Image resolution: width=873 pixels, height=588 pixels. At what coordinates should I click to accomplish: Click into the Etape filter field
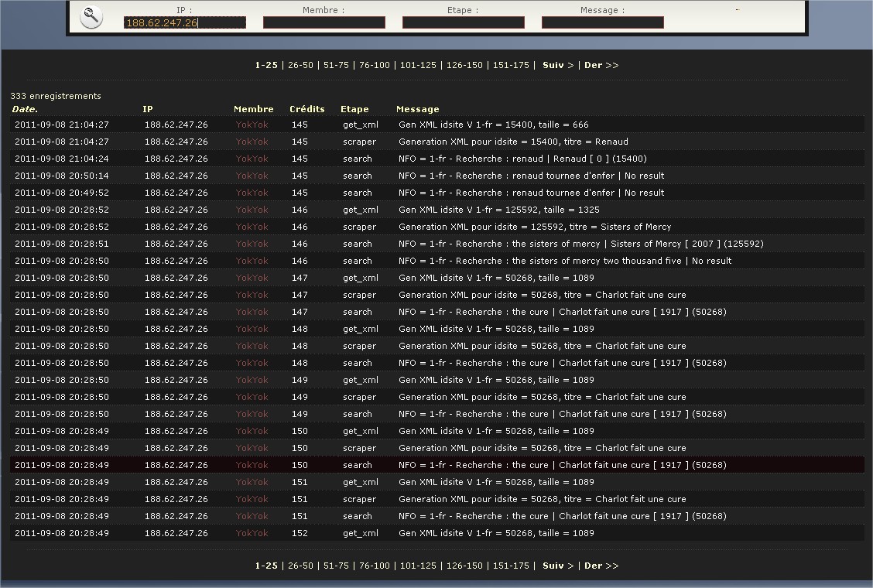pyautogui.click(x=464, y=23)
